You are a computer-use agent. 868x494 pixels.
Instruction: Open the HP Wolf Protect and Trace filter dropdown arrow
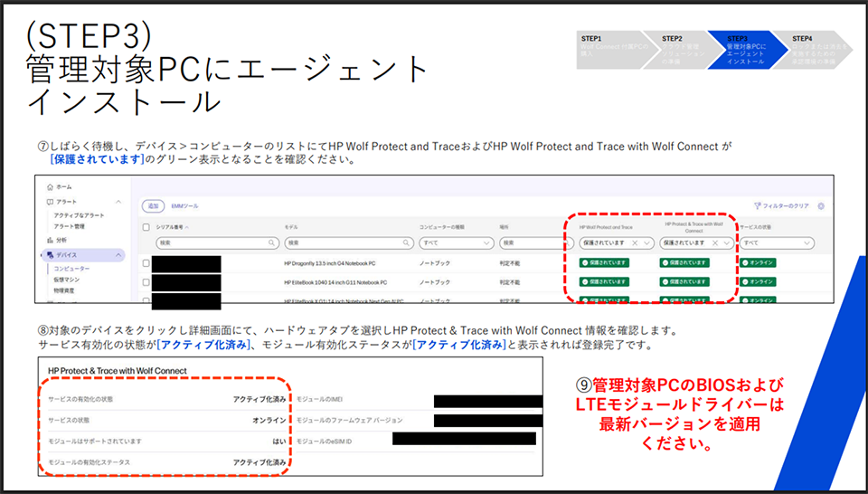(646, 243)
